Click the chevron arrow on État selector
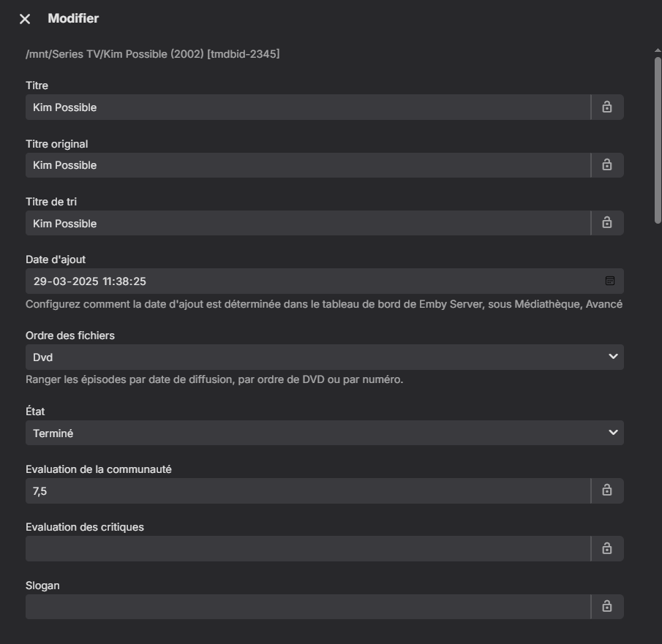The width and height of the screenshot is (662, 644). point(613,433)
